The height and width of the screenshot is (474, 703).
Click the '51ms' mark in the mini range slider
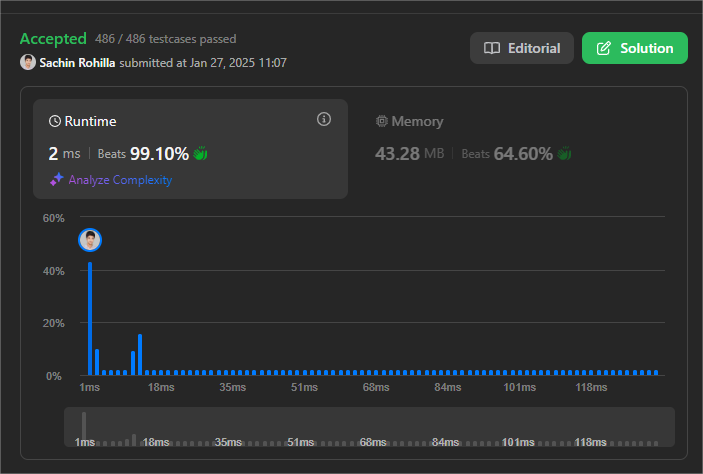pyautogui.click(x=300, y=442)
